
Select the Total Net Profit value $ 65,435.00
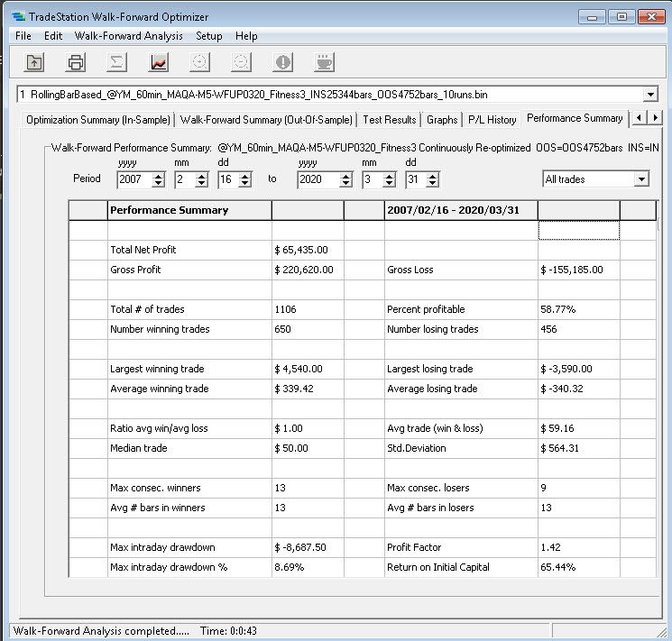point(308,250)
